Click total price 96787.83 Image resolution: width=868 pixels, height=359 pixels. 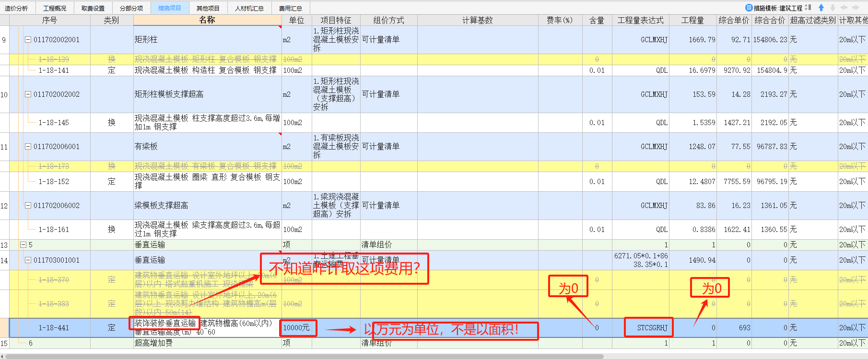[x=772, y=147]
